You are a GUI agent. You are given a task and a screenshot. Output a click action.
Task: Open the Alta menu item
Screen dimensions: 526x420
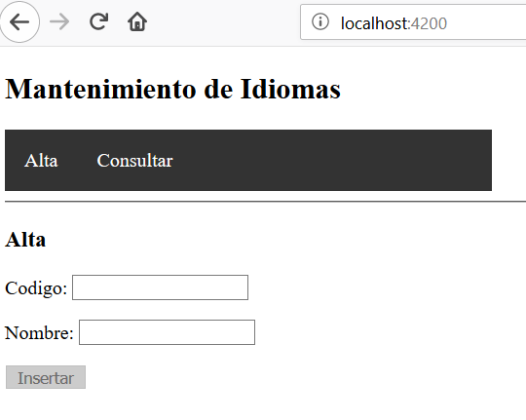pyautogui.click(x=41, y=161)
